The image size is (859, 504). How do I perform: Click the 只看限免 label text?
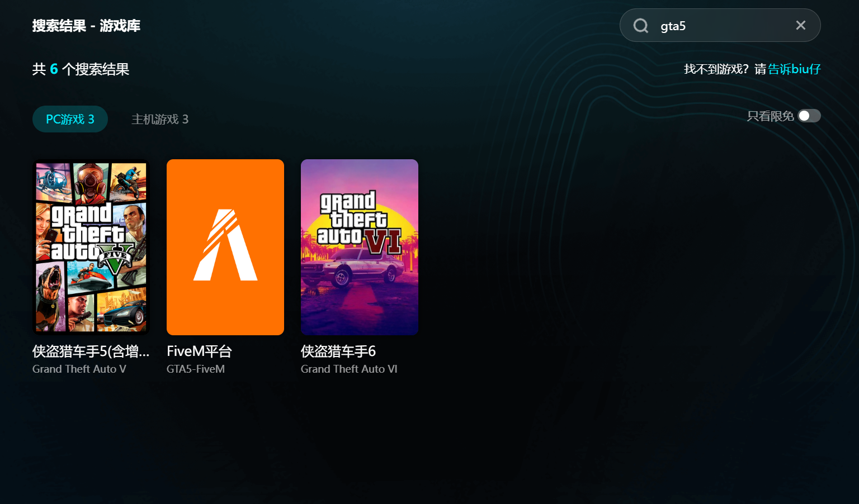[x=771, y=116]
